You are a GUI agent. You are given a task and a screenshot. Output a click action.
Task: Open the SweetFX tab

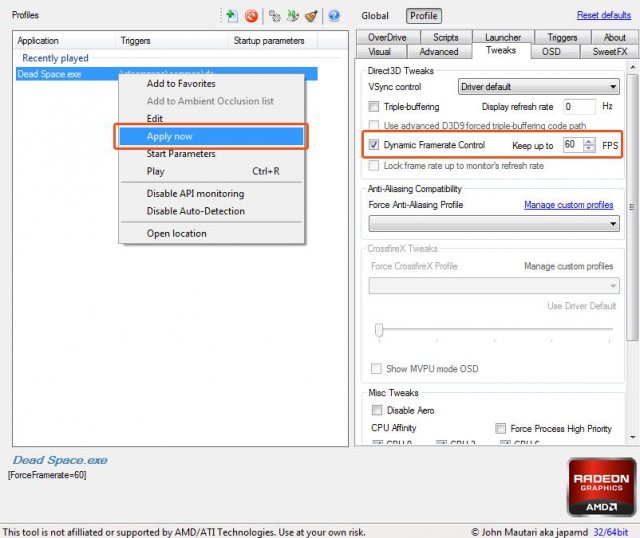[610, 51]
